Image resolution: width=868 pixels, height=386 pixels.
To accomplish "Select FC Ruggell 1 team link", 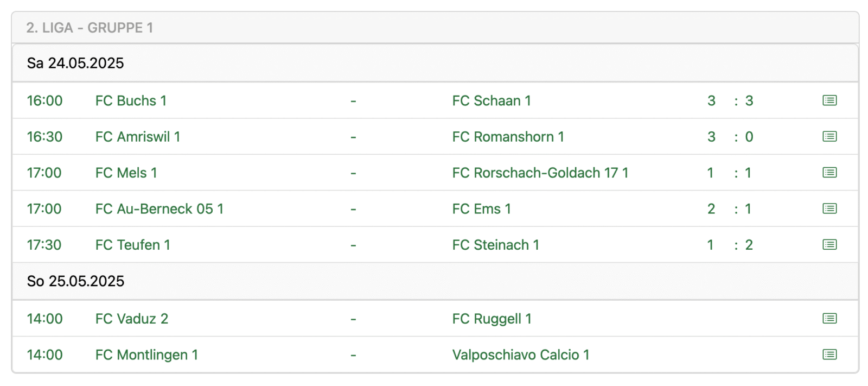I will point(492,319).
